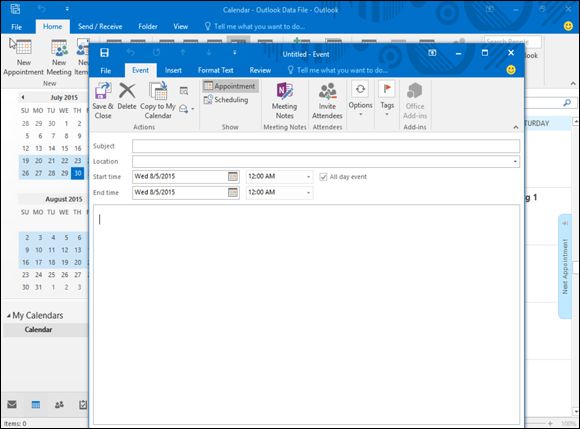Click the Forward envelope icon in Actions group
Screen dimensions: 580x429
(183, 109)
